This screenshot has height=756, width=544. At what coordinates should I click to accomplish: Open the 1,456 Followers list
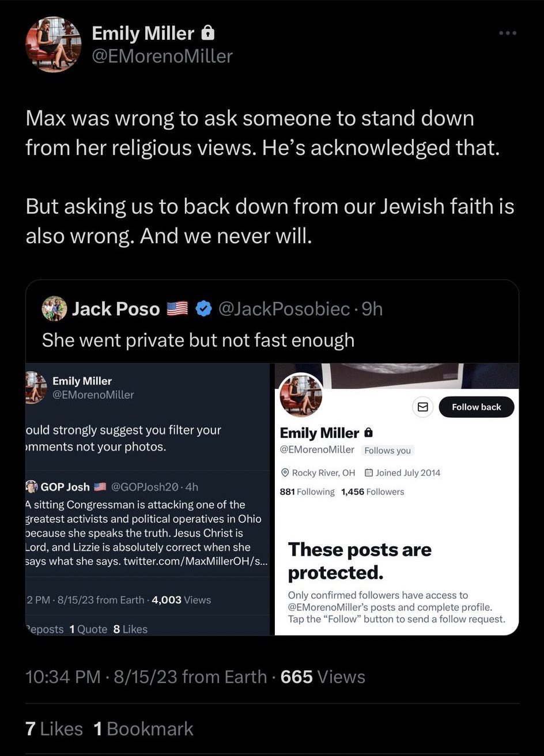(x=372, y=492)
